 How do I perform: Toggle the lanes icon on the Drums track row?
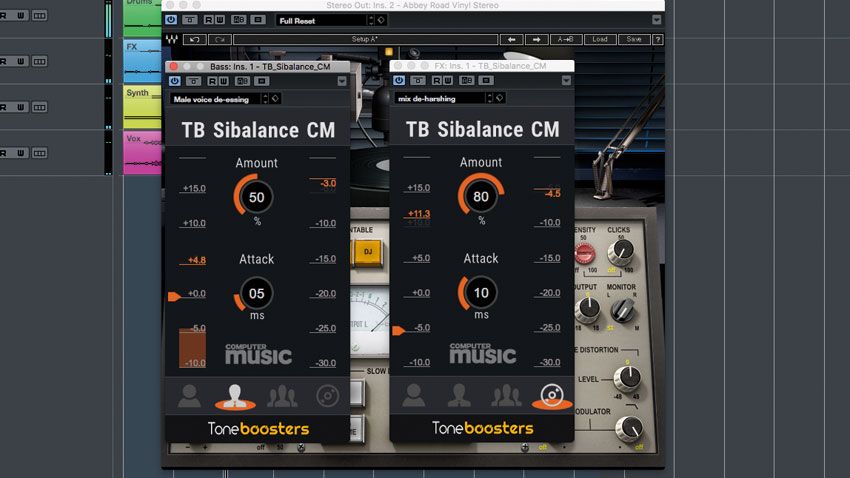tap(40, 15)
